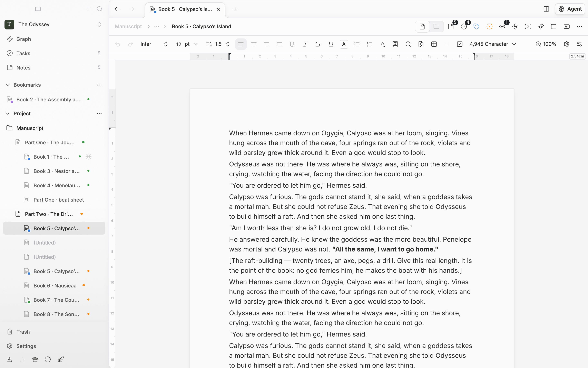Open statistics chart icon in sidebar footer
The height and width of the screenshot is (368, 588).
(x=22, y=359)
